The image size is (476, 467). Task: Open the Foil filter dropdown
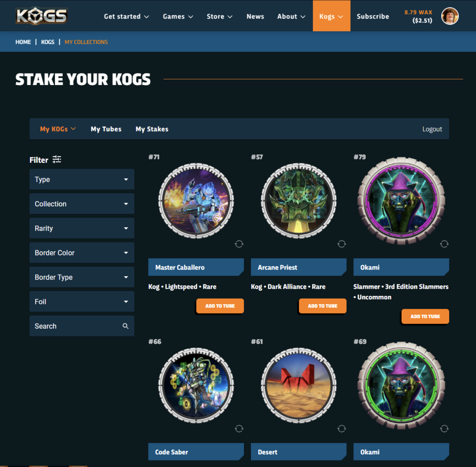[x=82, y=302]
